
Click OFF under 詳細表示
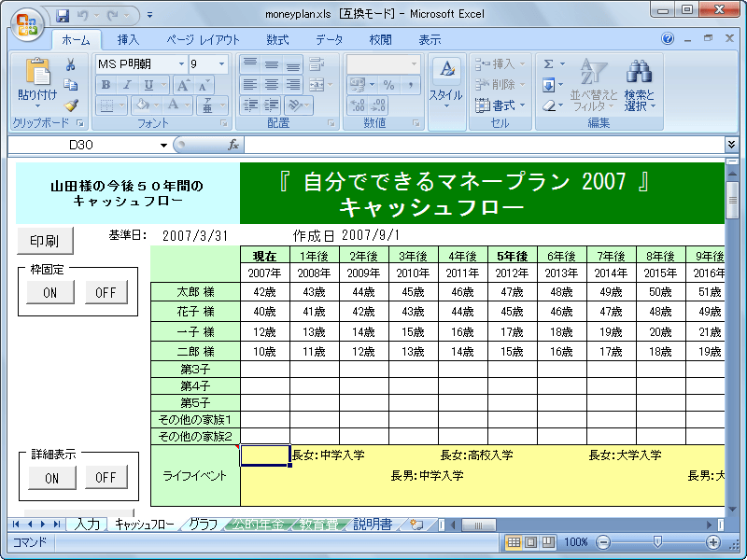point(106,477)
